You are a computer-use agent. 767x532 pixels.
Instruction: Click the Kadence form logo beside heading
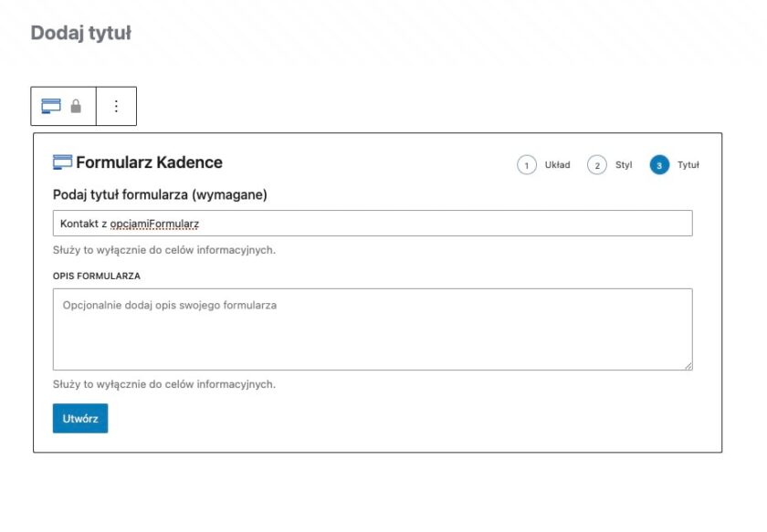coord(62,162)
